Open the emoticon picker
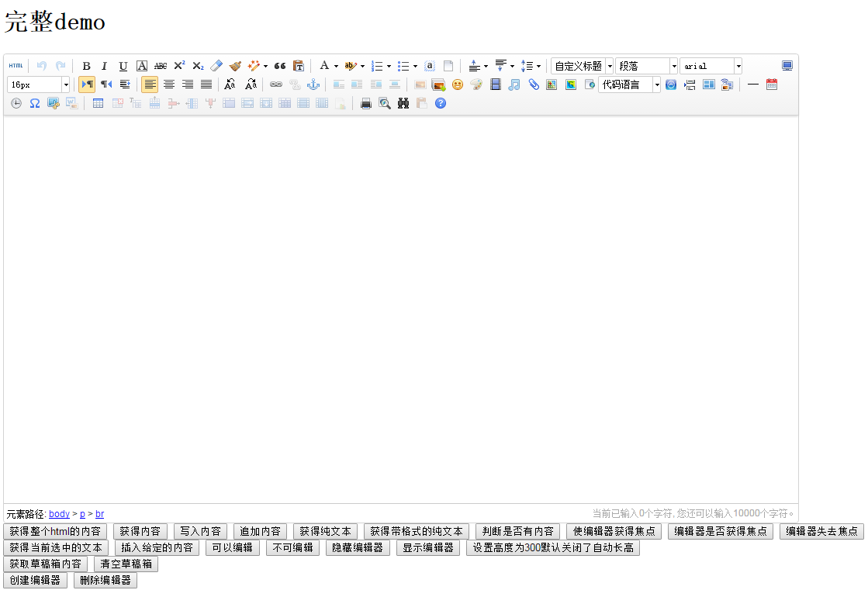Viewport: 868px width, 590px height. (x=457, y=85)
